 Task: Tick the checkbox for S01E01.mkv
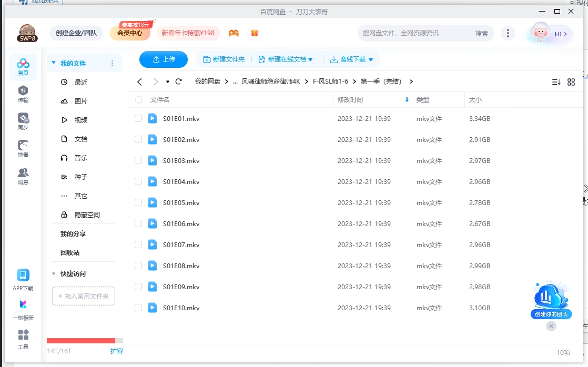click(138, 119)
